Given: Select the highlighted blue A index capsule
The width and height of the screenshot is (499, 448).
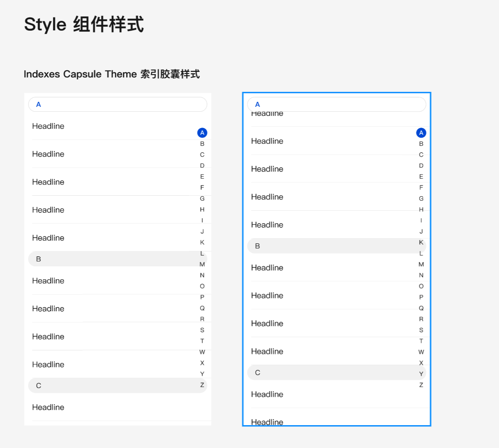Looking at the screenshot, I should click(202, 133).
